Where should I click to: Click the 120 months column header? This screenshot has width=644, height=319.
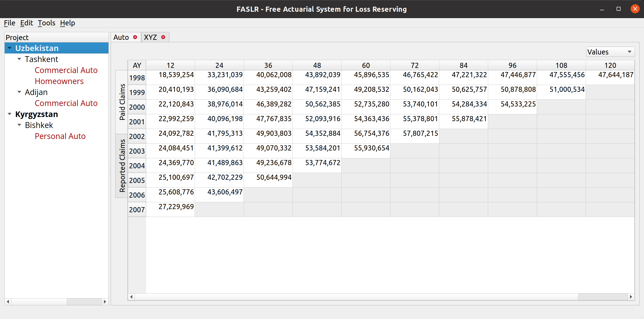point(610,65)
